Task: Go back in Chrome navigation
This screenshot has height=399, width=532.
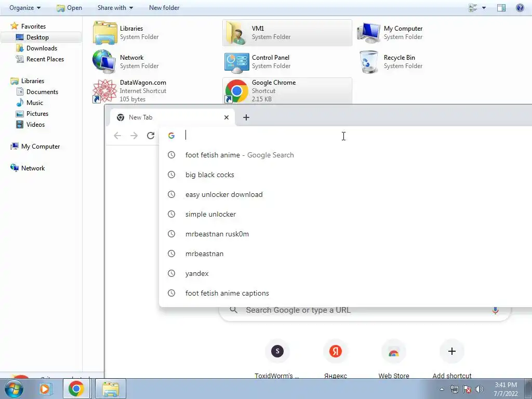Action: point(117,136)
